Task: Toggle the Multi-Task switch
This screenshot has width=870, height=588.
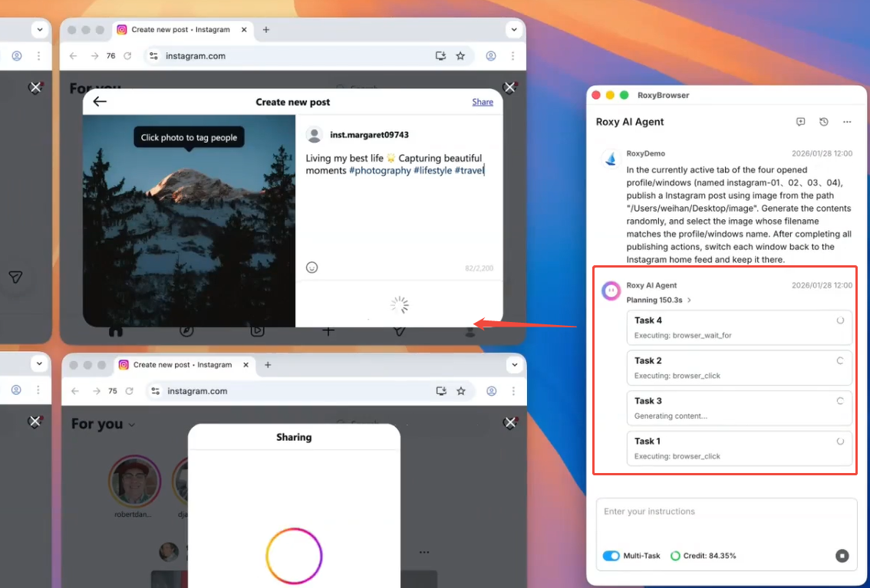Action: click(611, 556)
